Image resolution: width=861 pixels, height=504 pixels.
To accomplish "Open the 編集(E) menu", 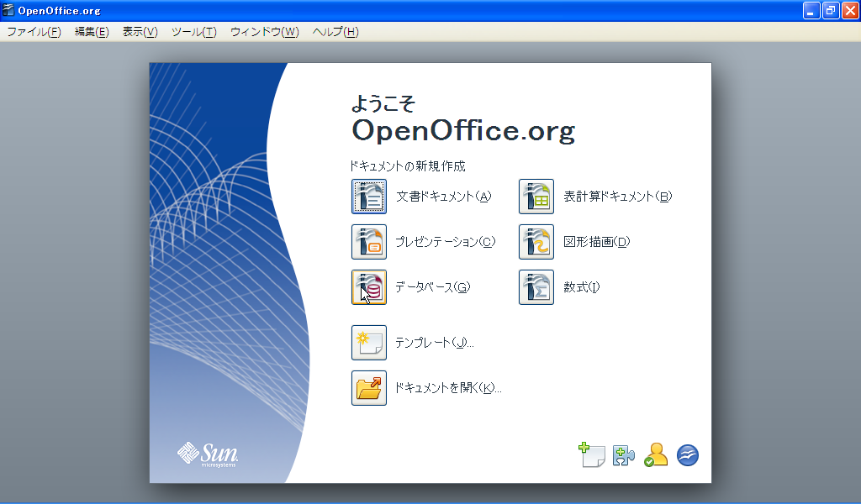I will (x=92, y=32).
